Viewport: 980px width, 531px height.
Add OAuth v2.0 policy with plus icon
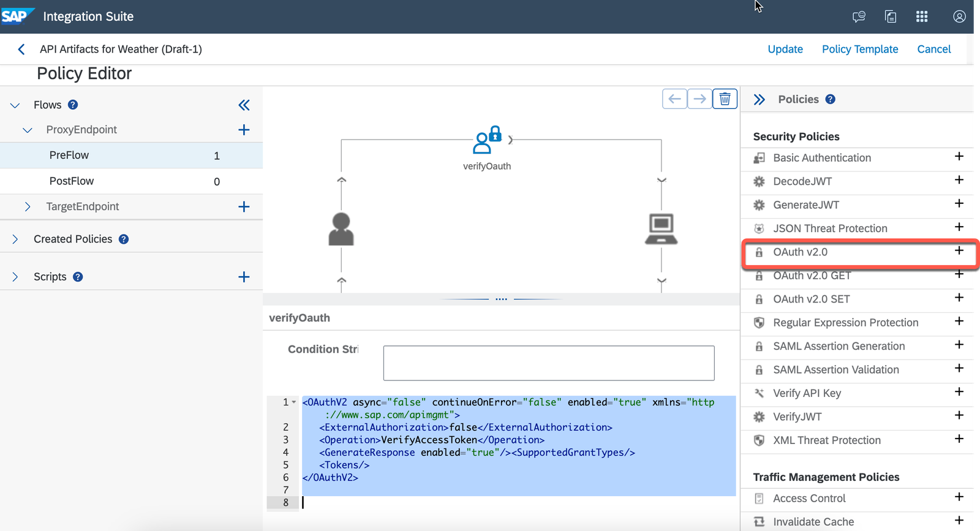(x=959, y=251)
